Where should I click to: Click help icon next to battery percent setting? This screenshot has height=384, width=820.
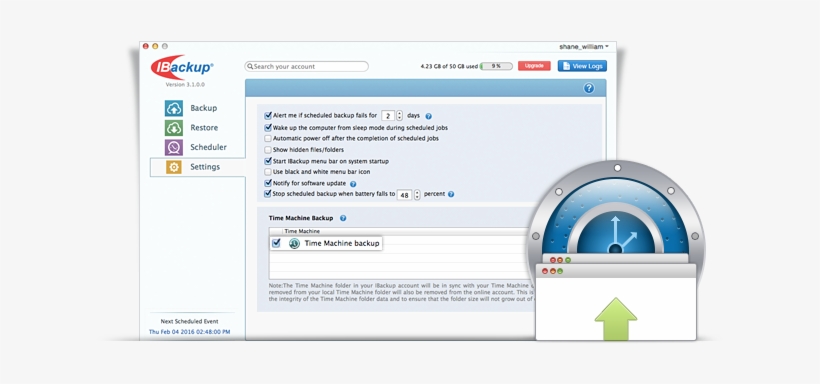point(451,194)
